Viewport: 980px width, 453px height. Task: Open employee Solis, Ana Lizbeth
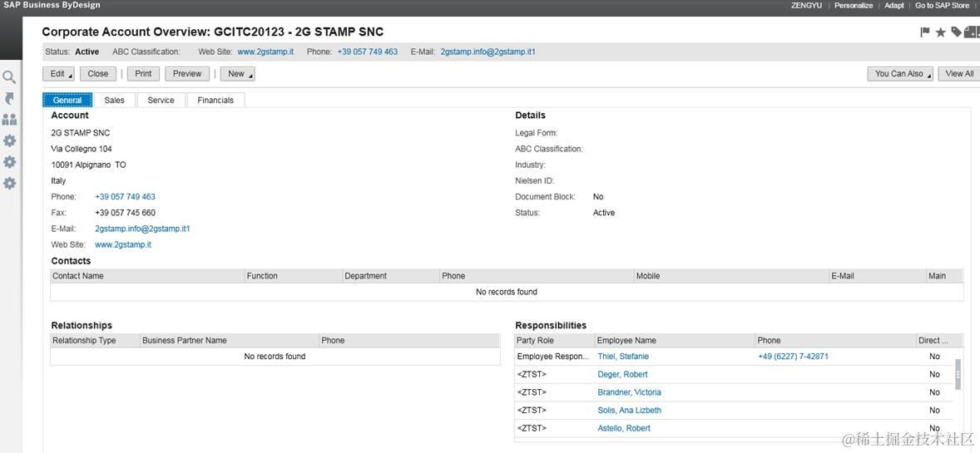[630, 411]
